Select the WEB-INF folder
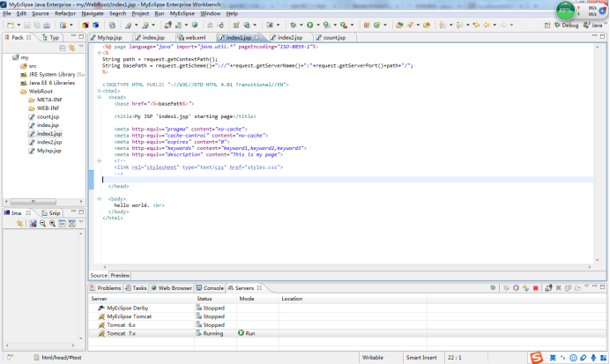 [48, 108]
